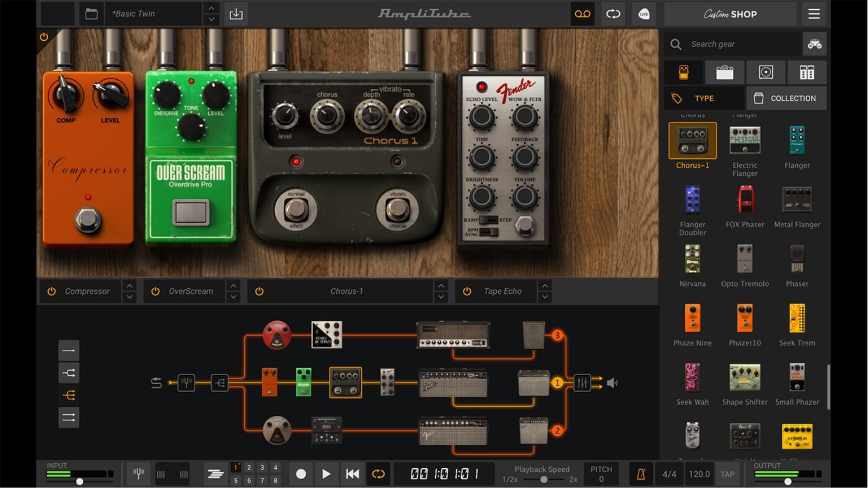Open the preset folder browser
Screen dimensions: 868x488
[x=91, y=14]
